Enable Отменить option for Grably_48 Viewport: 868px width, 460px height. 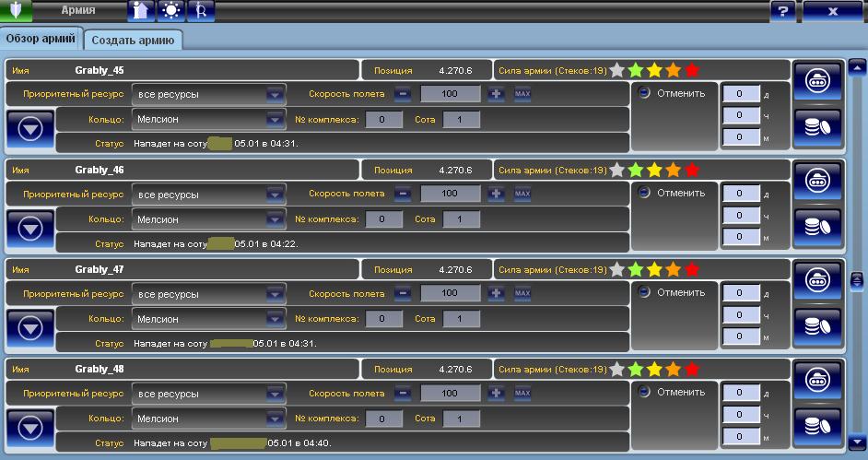pos(644,391)
